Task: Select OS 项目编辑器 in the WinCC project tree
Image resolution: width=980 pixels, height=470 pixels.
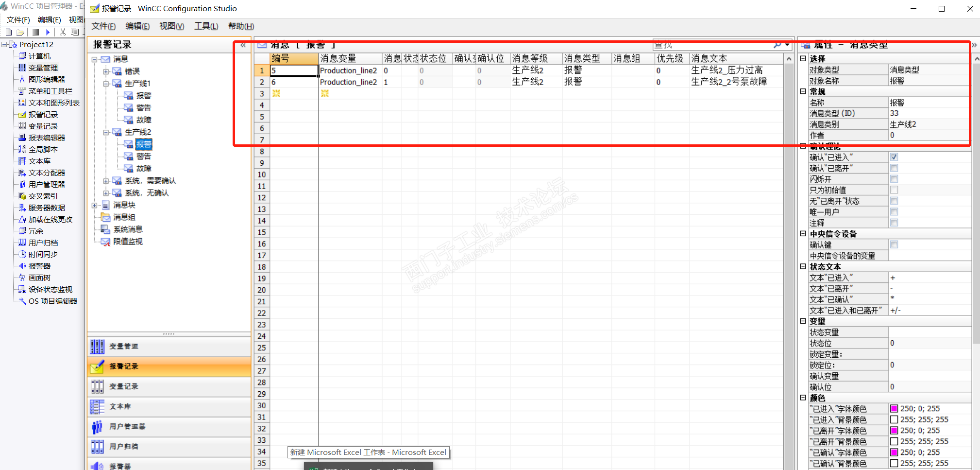Action: (52, 301)
